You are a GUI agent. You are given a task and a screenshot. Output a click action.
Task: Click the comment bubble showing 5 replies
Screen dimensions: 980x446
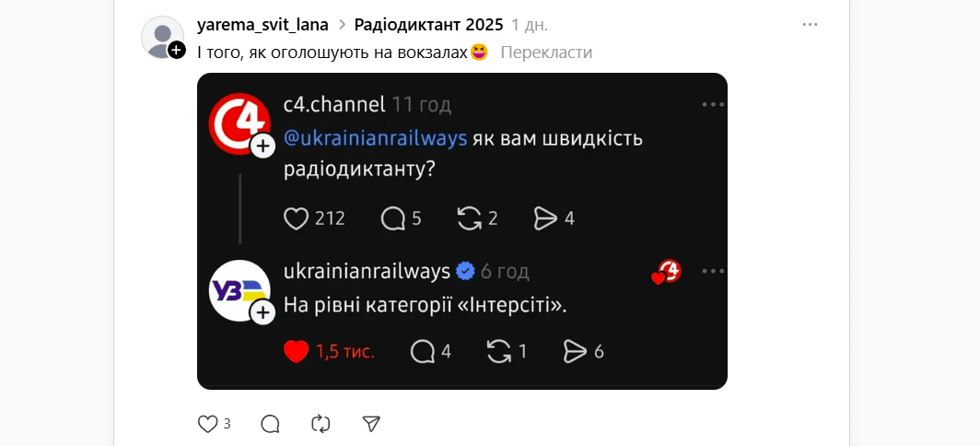click(393, 218)
